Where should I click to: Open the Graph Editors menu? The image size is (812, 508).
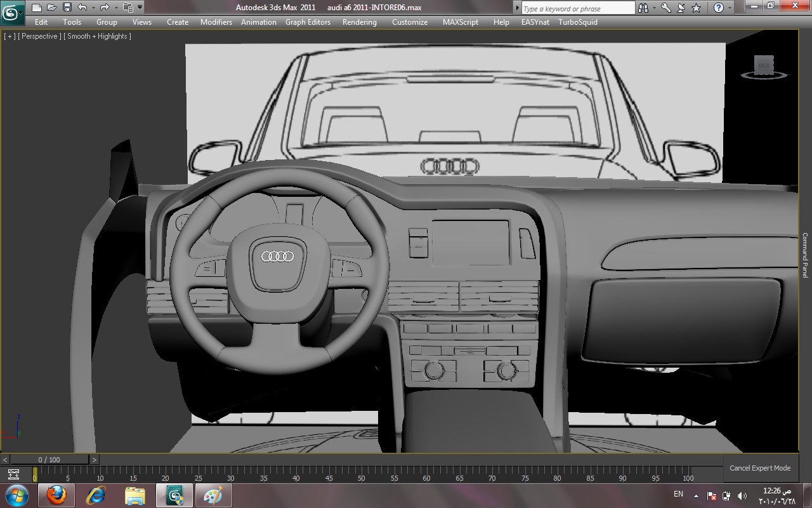308,22
